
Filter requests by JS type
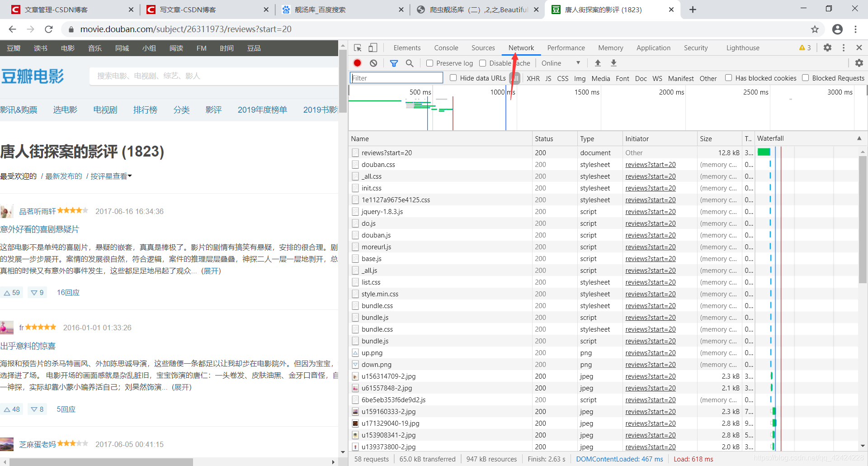coord(548,78)
